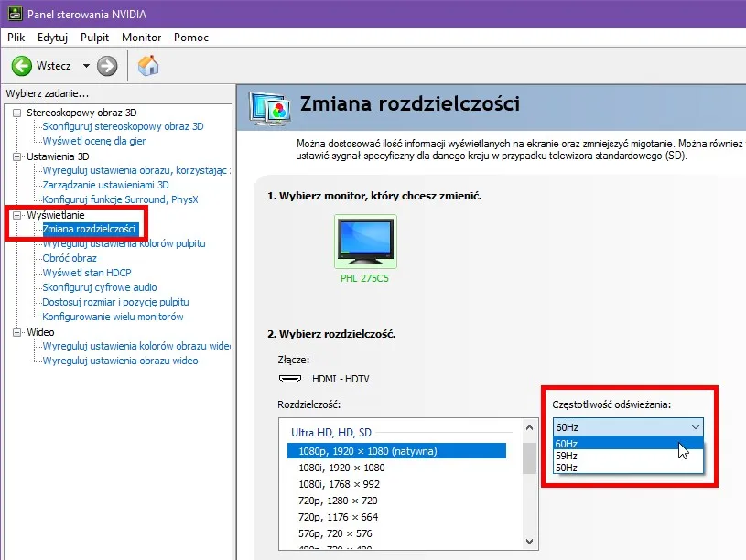Image resolution: width=746 pixels, height=560 pixels.
Task: Select the PHL 275C5 monitor icon
Action: [x=365, y=240]
